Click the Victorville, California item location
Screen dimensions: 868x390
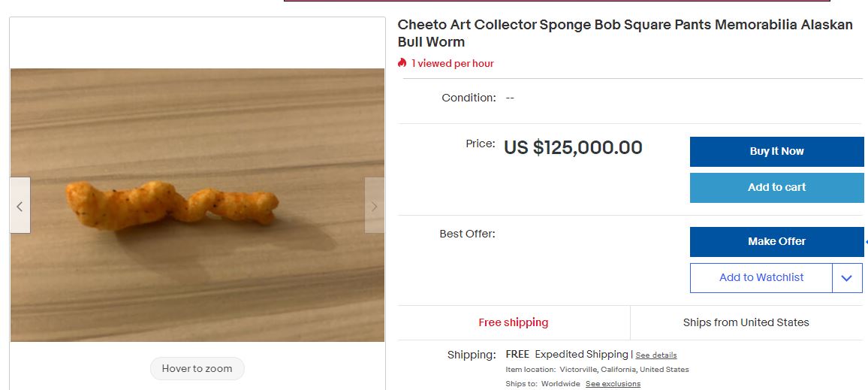click(x=624, y=370)
